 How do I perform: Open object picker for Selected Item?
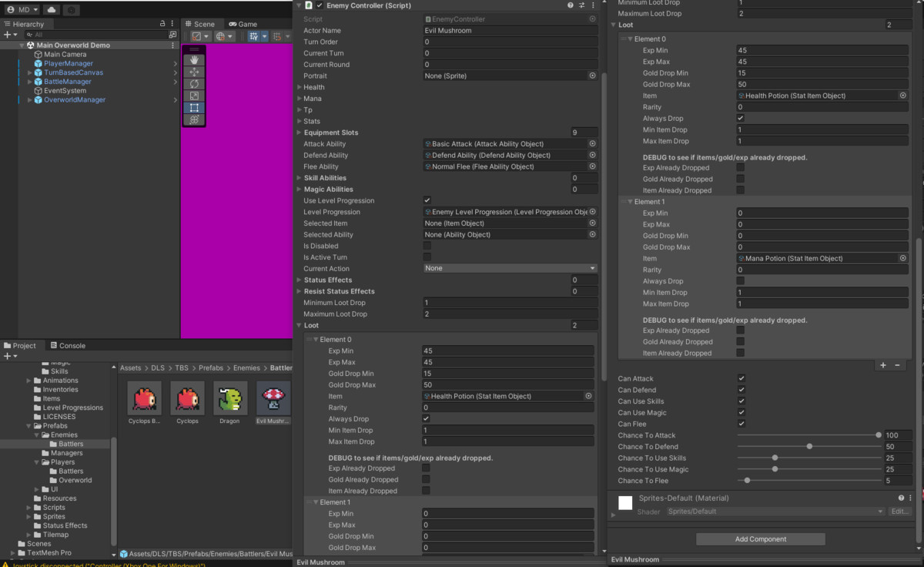pos(592,223)
